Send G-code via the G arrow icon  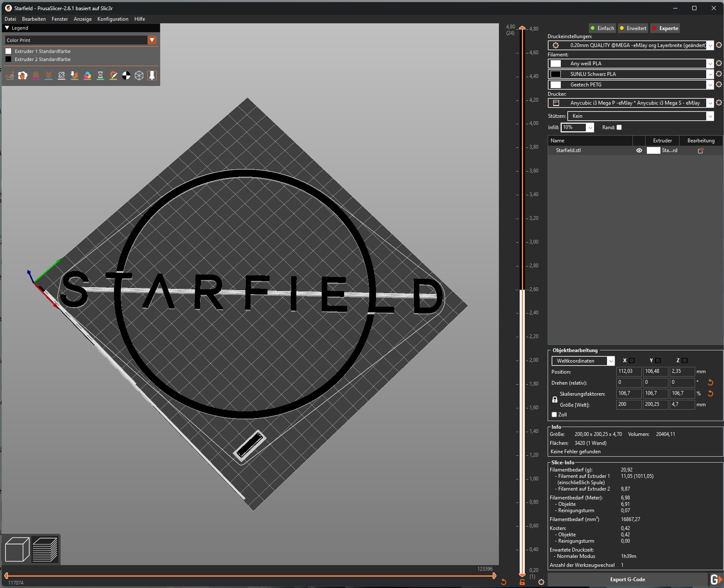pos(716,580)
